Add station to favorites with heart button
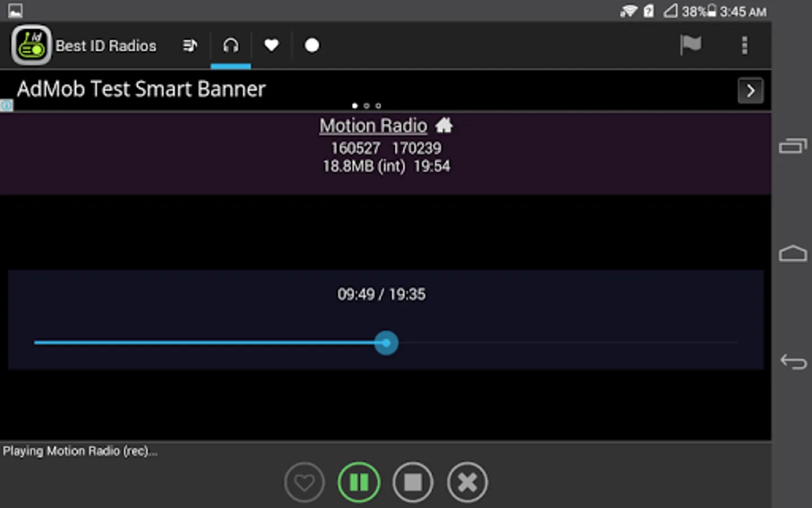This screenshot has width=812, height=508. [304, 483]
